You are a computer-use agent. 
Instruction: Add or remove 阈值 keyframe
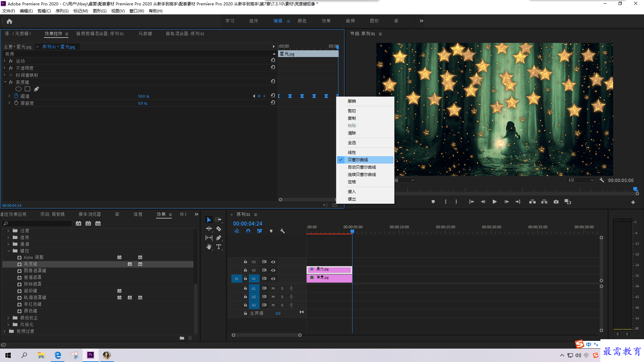[259, 96]
